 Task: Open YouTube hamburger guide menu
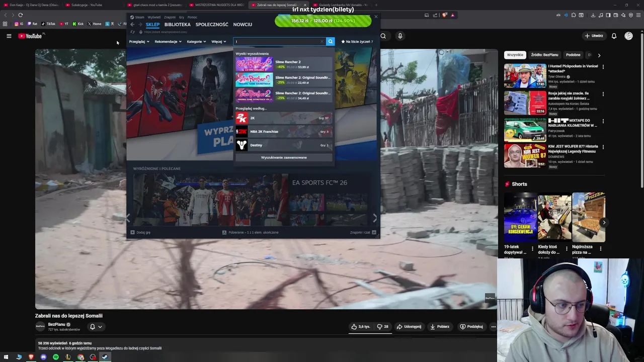click(9, 36)
